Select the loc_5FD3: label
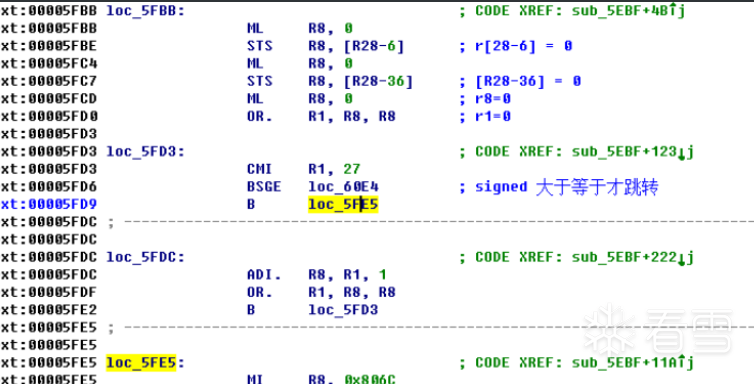 click(x=145, y=152)
